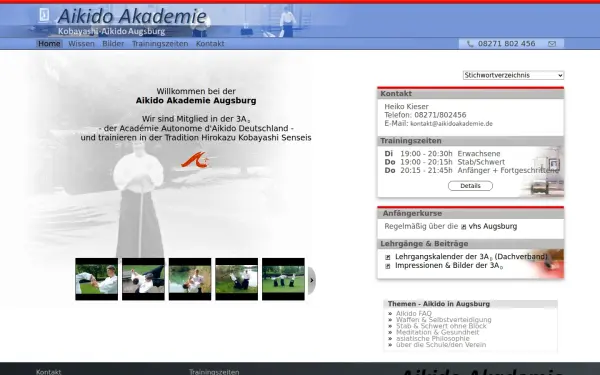Click the name Heiko Kieser
The width and height of the screenshot is (600, 375).
406,107
